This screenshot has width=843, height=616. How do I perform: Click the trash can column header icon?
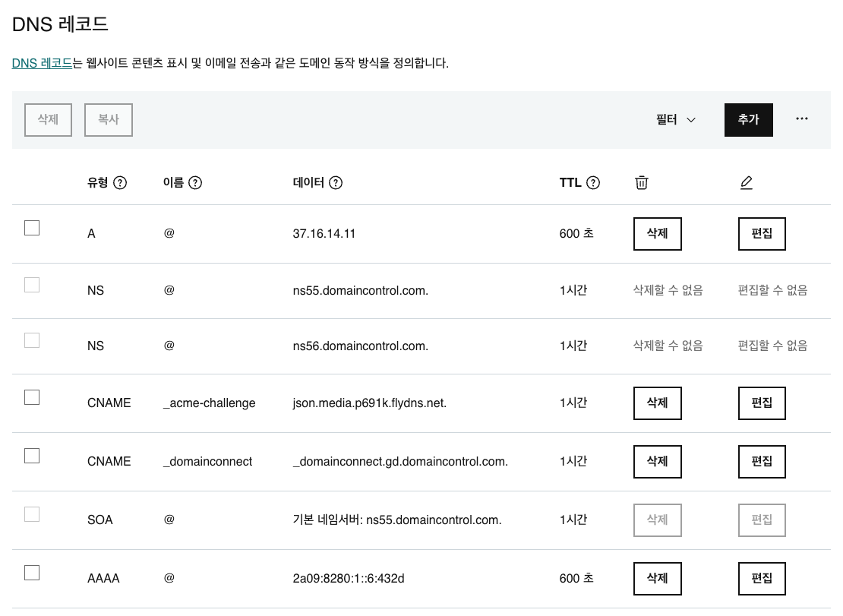point(642,183)
